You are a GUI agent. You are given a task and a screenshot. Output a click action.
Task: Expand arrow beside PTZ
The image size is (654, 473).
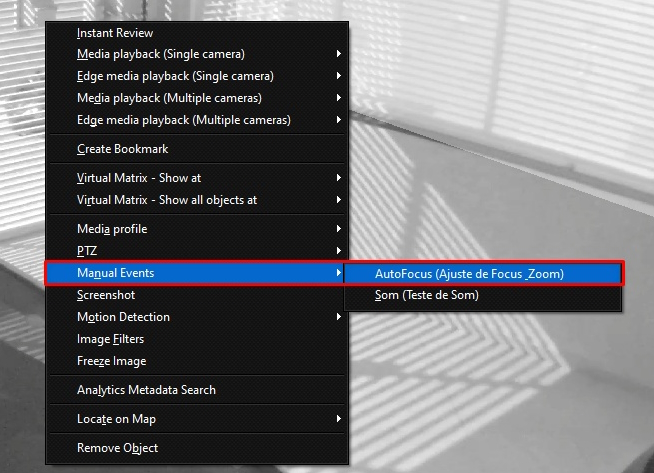coord(339,251)
